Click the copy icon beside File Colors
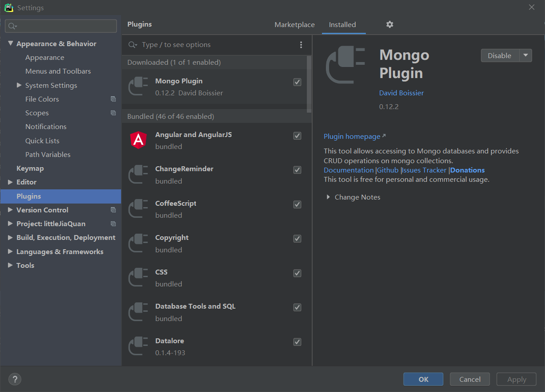The width and height of the screenshot is (545, 392). pos(113,99)
